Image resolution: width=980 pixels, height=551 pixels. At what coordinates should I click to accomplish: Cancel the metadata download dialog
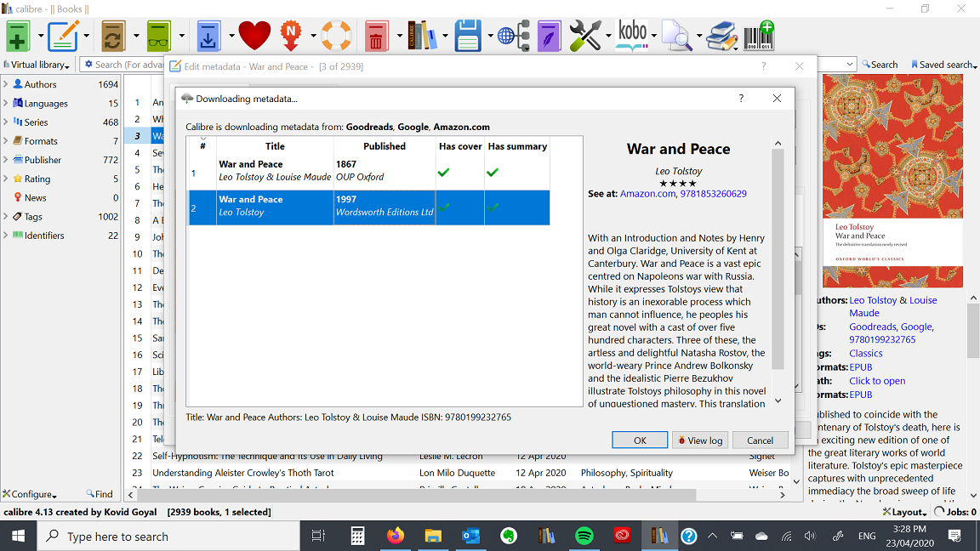[760, 440]
